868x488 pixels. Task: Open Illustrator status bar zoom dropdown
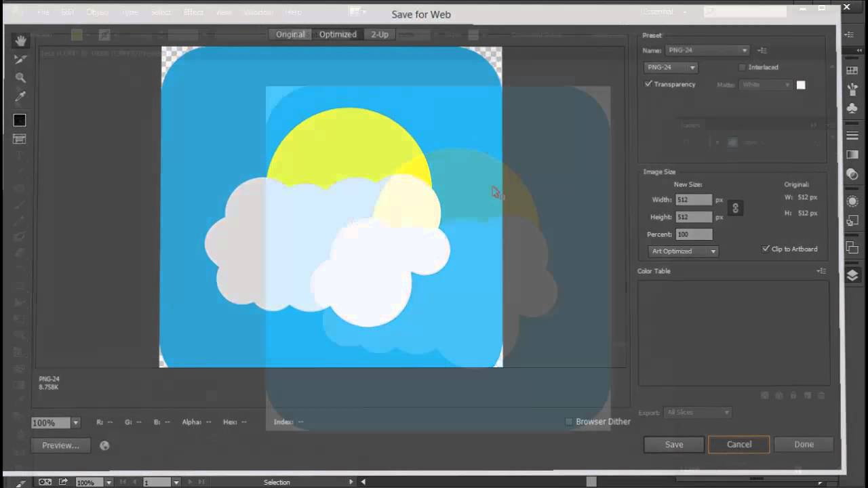click(108, 483)
